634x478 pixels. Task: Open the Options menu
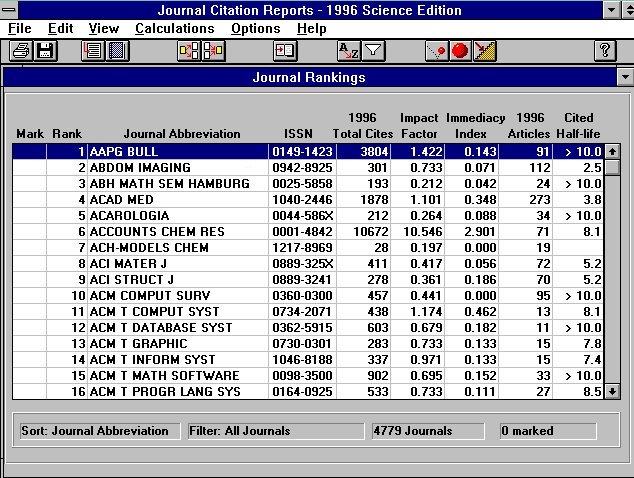tap(256, 29)
